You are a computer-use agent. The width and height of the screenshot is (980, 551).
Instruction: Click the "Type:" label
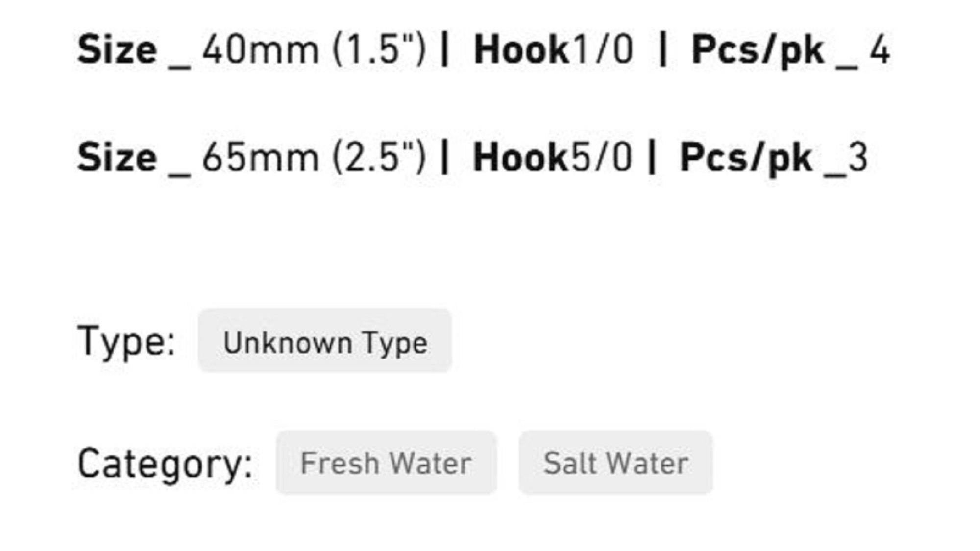126,341
